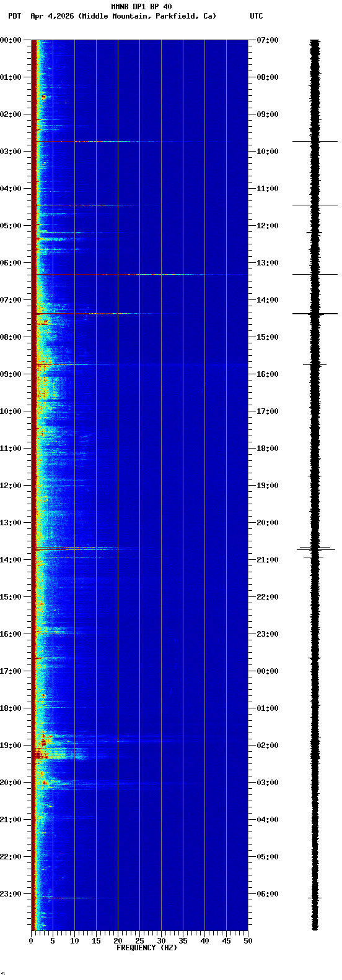Click the 15:00 label on the PDT axis
Image resolution: width=342 pixels, height=980 pixels.
pos(11,597)
